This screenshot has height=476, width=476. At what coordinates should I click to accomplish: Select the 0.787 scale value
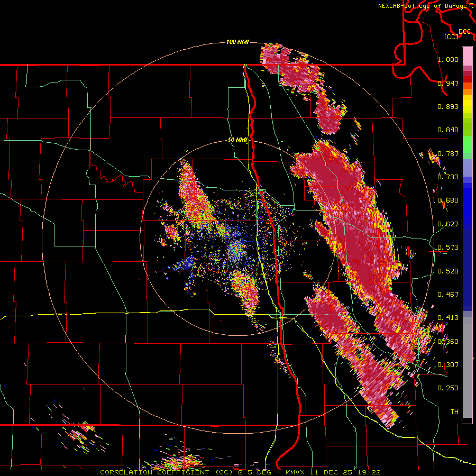tap(448, 153)
